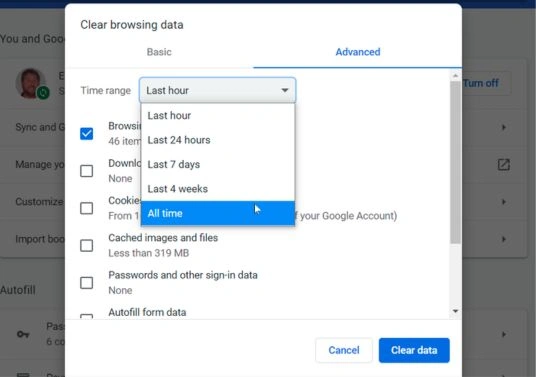Viewport: 536px width, 377px height.
Task: Click the Customize row right arrow
Action: click(504, 202)
